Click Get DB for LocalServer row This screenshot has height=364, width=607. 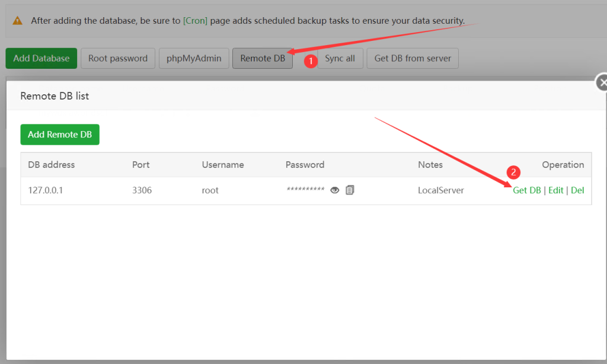coord(526,190)
